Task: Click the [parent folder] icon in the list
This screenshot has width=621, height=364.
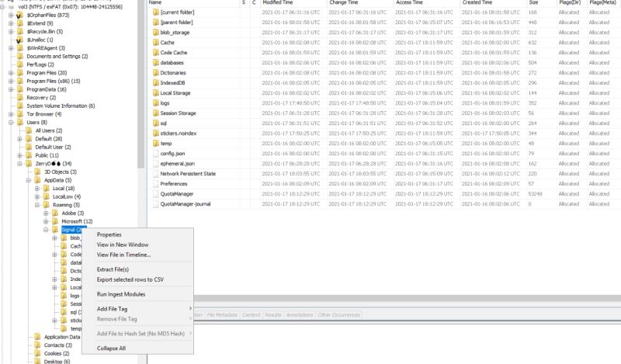Action: point(156,23)
